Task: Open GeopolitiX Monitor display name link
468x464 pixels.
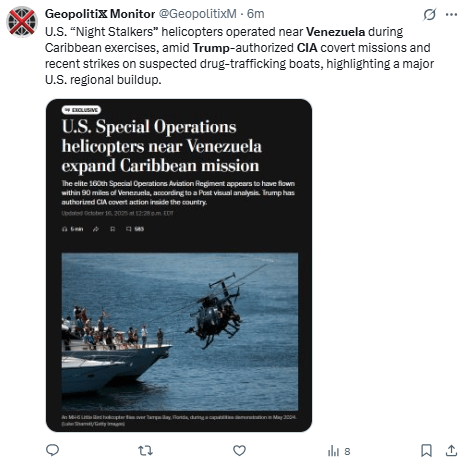Action: 100,14
